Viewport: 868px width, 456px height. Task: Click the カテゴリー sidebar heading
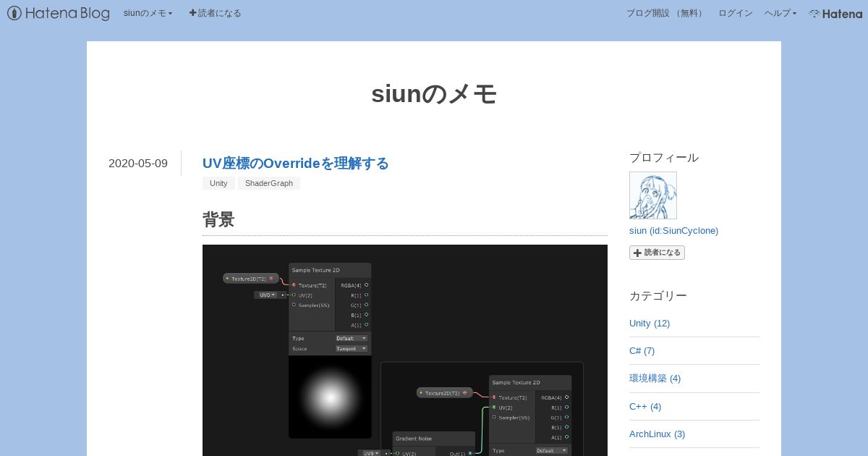[x=658, y=296]
